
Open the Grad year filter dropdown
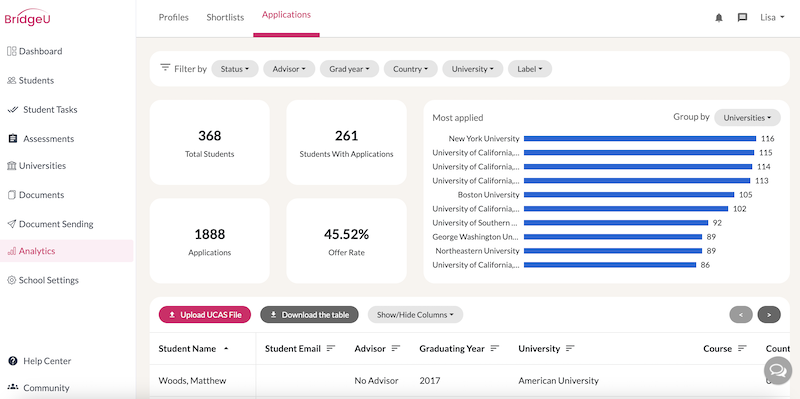[349, 69]
